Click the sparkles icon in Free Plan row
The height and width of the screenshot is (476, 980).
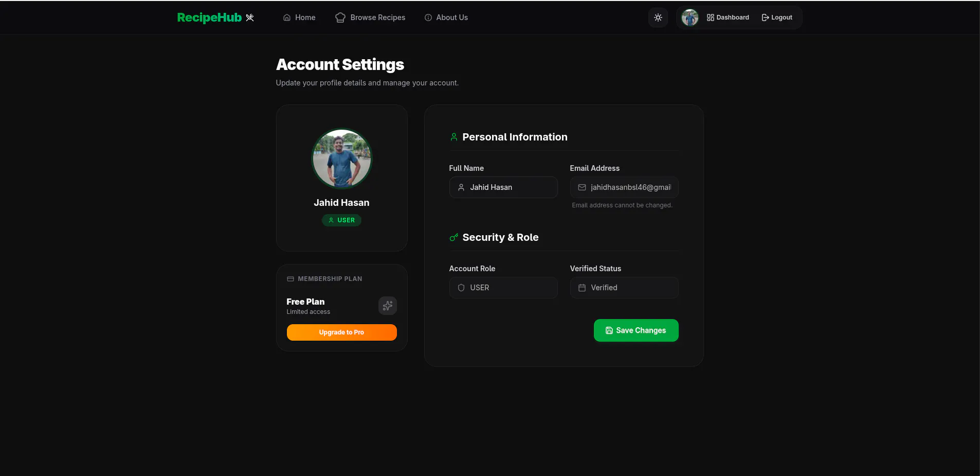(x=388, y=306)
